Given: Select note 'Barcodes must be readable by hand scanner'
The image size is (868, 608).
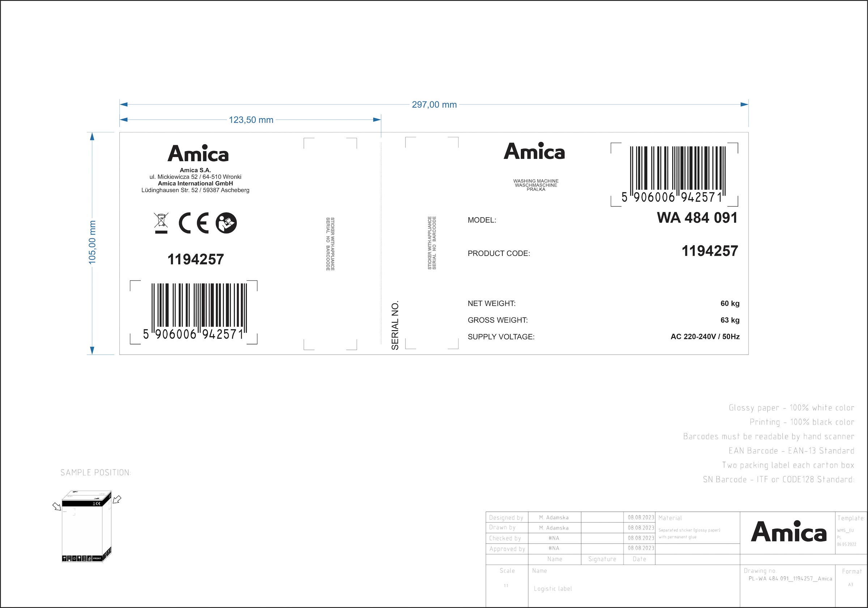Looking at the screenshot, I should tap(769, 436).
